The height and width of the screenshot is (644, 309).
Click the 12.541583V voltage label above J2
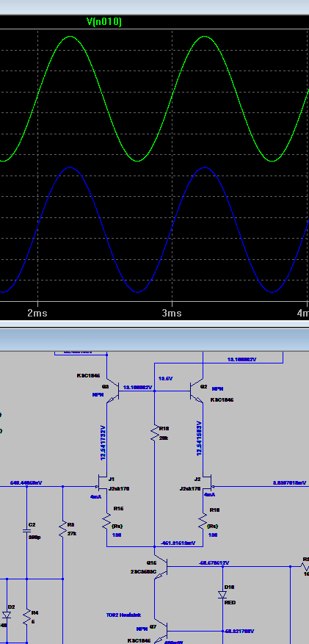199,438
